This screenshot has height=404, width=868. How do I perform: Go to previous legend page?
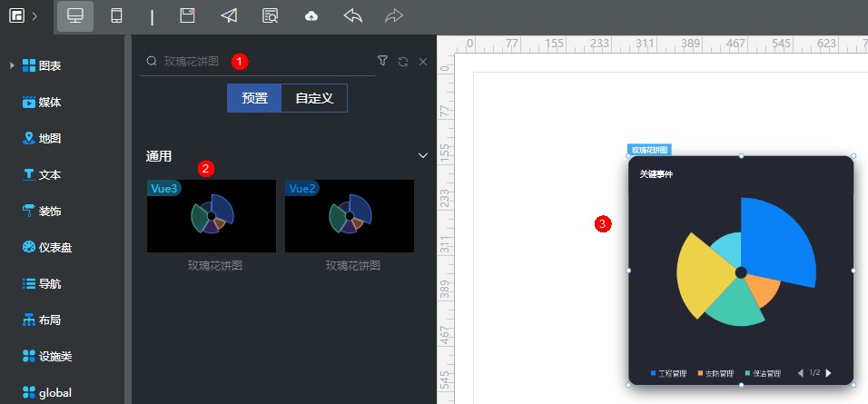[x=801, y=373]
